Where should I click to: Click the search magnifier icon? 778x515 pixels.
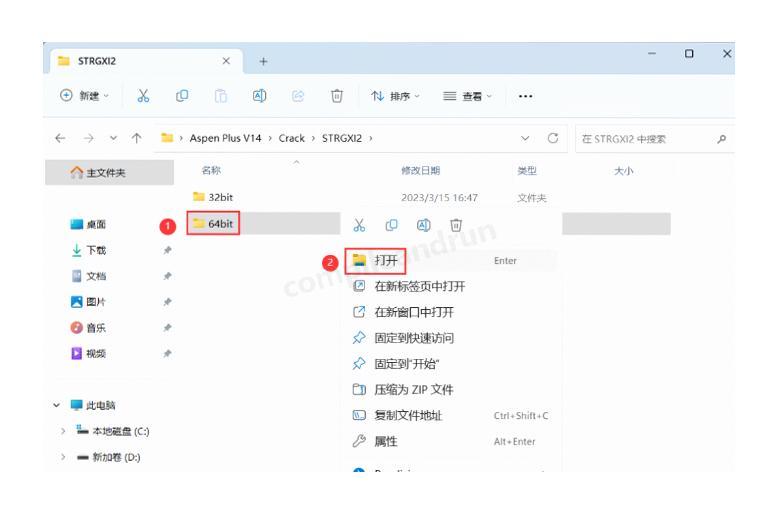tap(721, 139)
